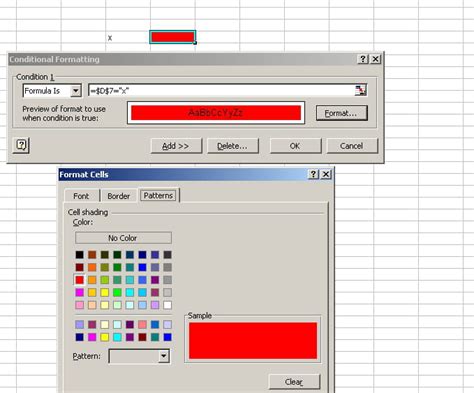Select the red highlighted cell in the spreadsheet
The height and width of the screenshot is (393, 474).
coord(172,37)
